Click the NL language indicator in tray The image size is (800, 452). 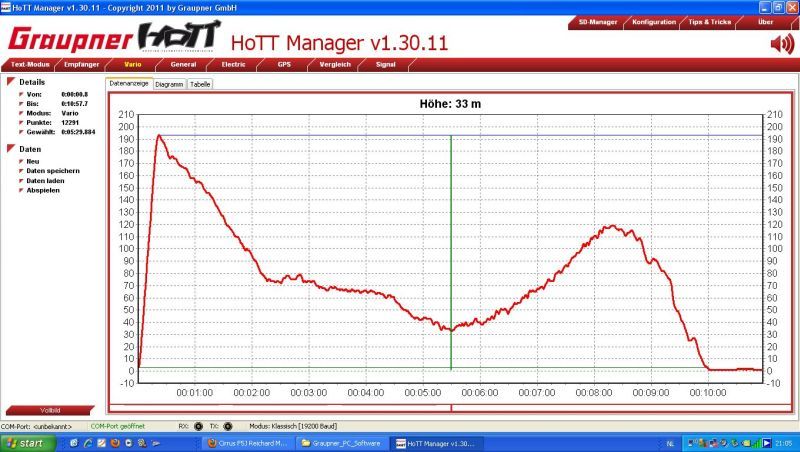670,444
